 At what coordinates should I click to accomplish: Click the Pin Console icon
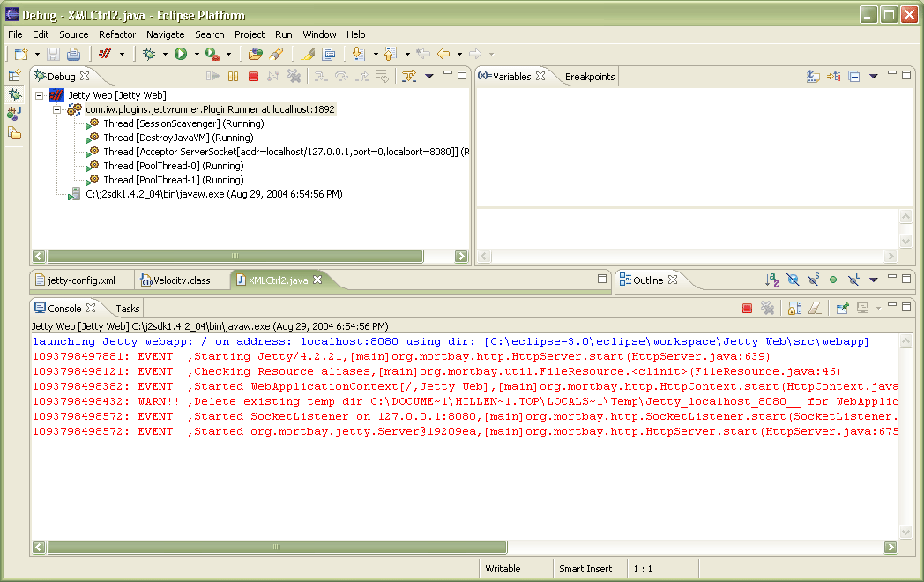point(843,309)
